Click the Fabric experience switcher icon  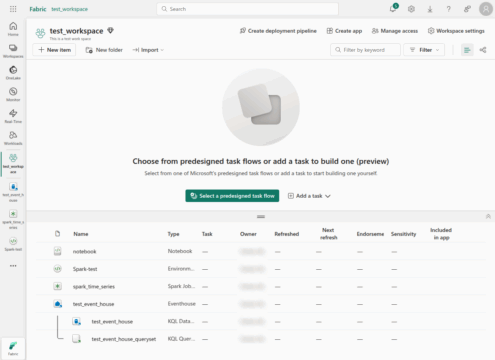pyautogui.click(x=13, y=349)
